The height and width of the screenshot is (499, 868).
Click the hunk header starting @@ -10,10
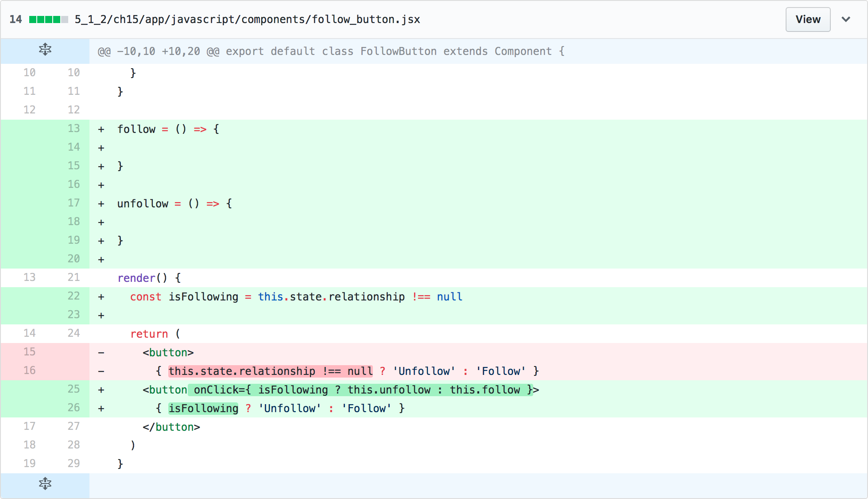[x=331, y=51]
